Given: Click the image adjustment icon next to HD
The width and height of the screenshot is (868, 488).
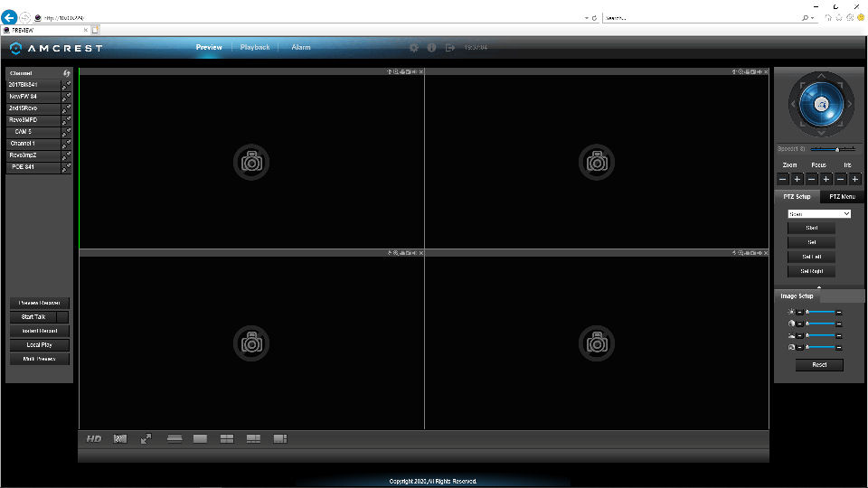Looking at the screenshot, I should pos(120,439).
